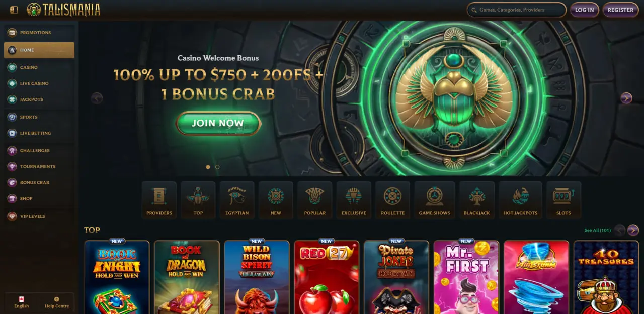Show next TOP games with right arrow
This screenshot has height=314, width=644.
(x=633, y=230)
